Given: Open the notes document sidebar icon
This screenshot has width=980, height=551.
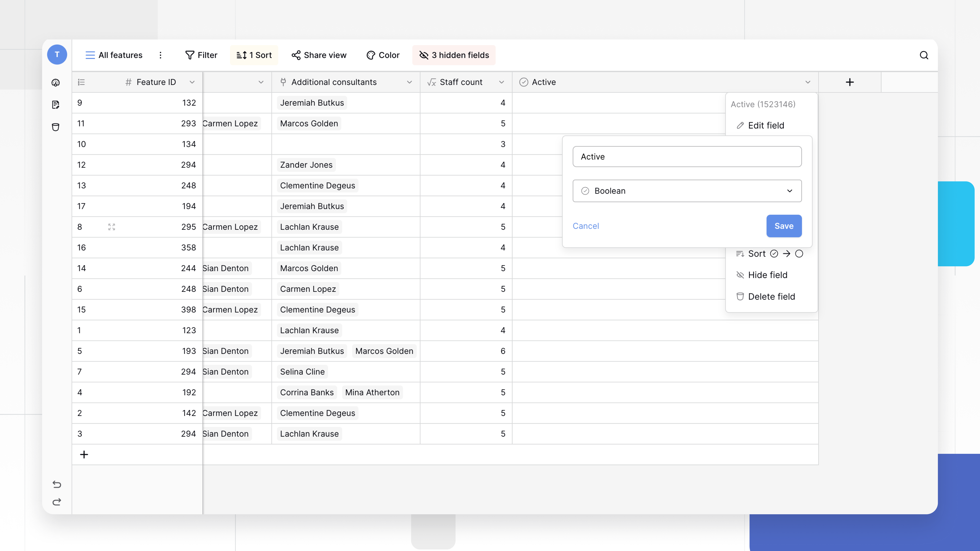Looking at the screenshot, I should [56, 105].
